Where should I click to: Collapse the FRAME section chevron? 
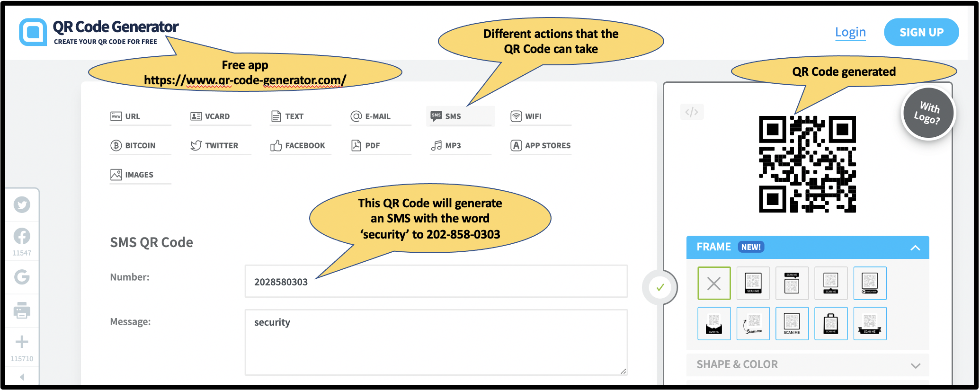915,248
